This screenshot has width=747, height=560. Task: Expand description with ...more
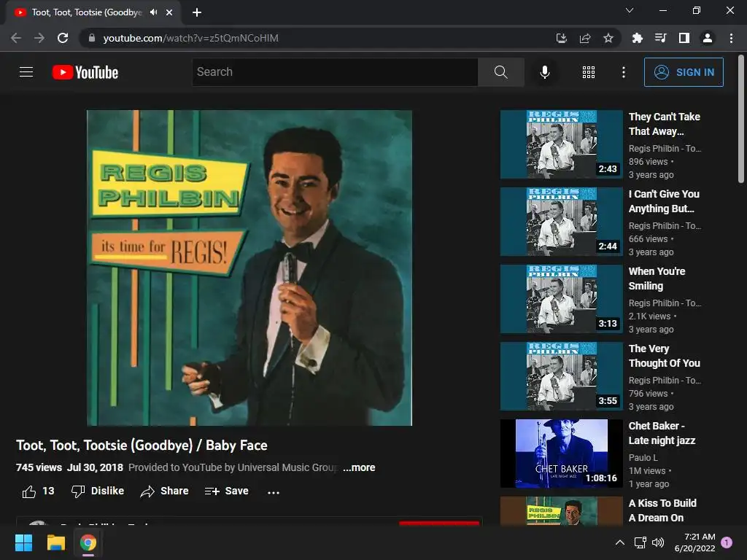click(359, 467)
